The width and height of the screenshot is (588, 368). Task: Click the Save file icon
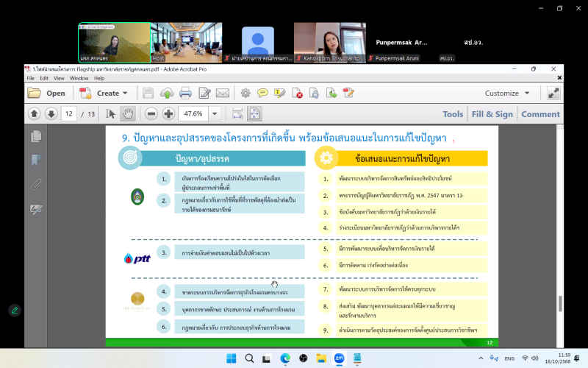pos(148,93)
